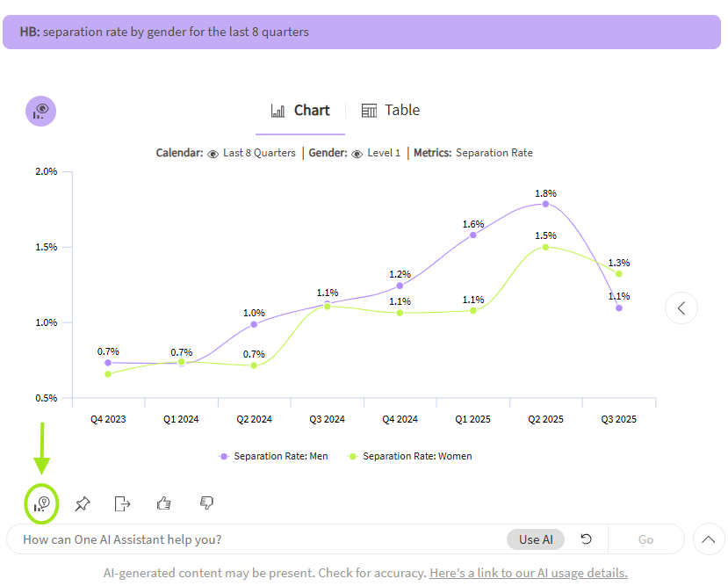Toggle the Gender Level 1 eye icon

pyautogui.click(x=357, y=154)
